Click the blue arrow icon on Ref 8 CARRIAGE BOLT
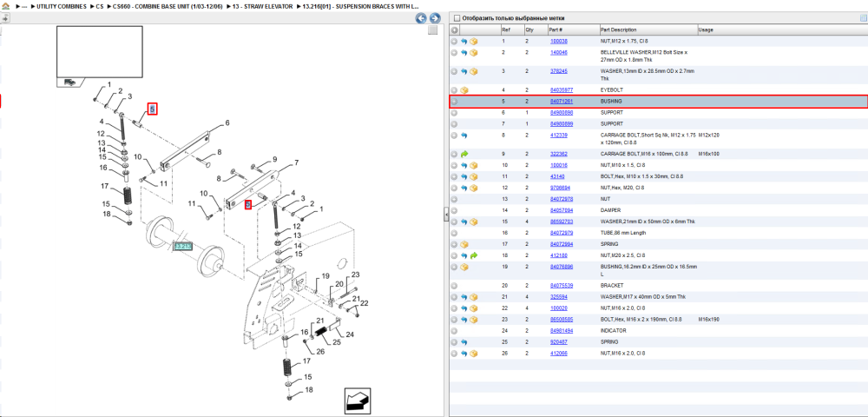Image resolution: width=868 pixels, height=417 pixels. 464,136
